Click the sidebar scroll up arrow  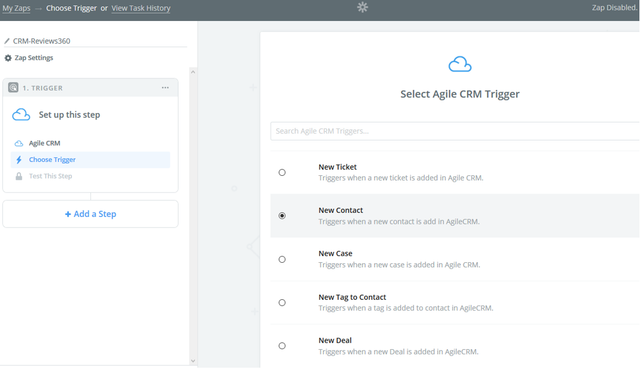click(193, 72)
